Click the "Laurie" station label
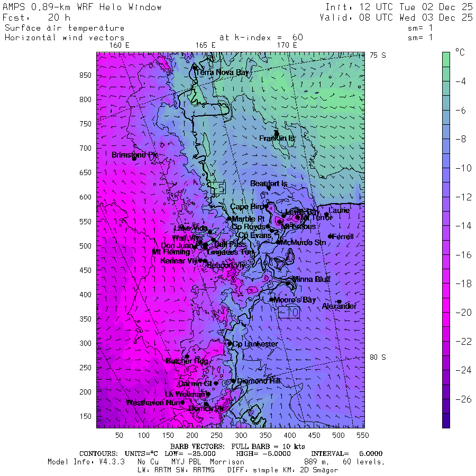The height and width of the screenshot is (476, 476). click(339, 210)
